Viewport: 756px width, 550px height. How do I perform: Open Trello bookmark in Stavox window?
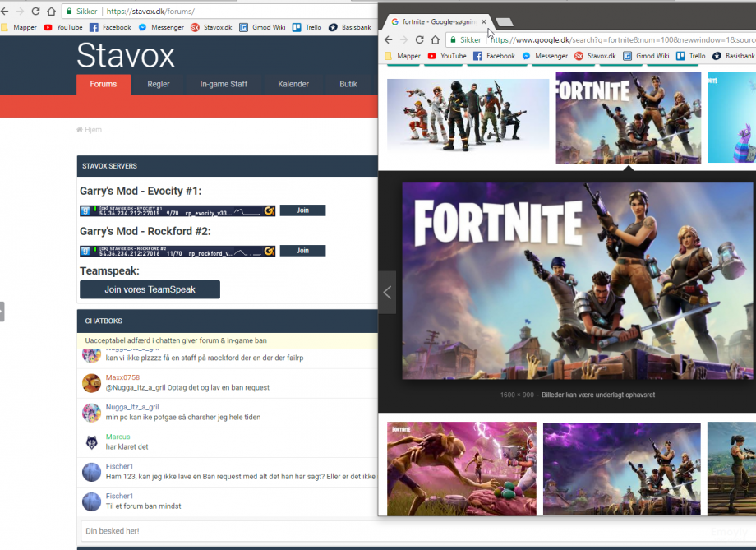(307, 27)
